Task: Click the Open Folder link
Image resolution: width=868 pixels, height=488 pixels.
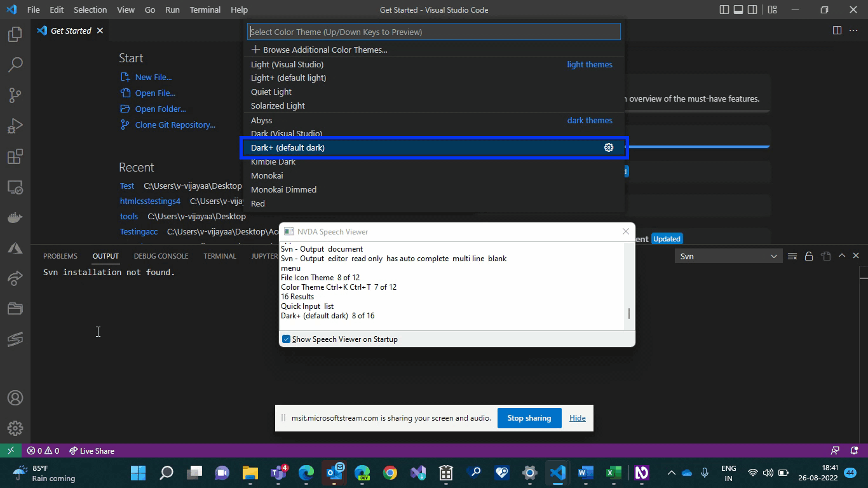Action: (160, 109)
